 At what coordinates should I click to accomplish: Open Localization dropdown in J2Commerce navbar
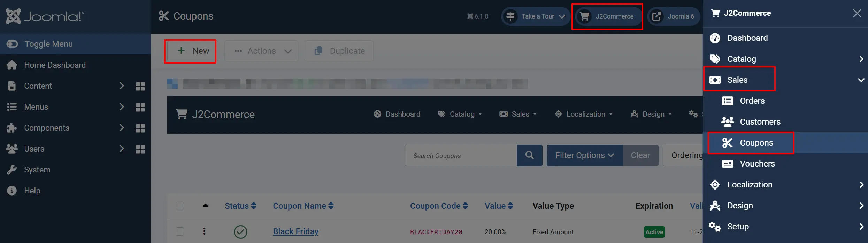(x=584, y=114)
